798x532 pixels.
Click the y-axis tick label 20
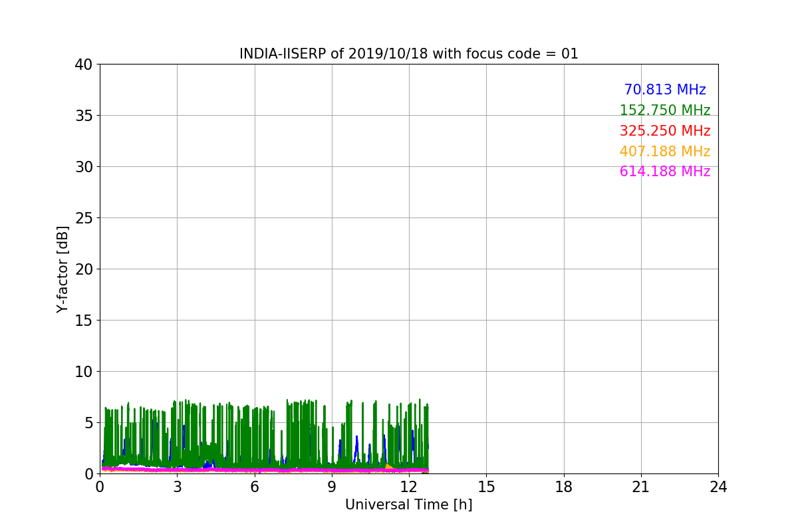(83, 269)
